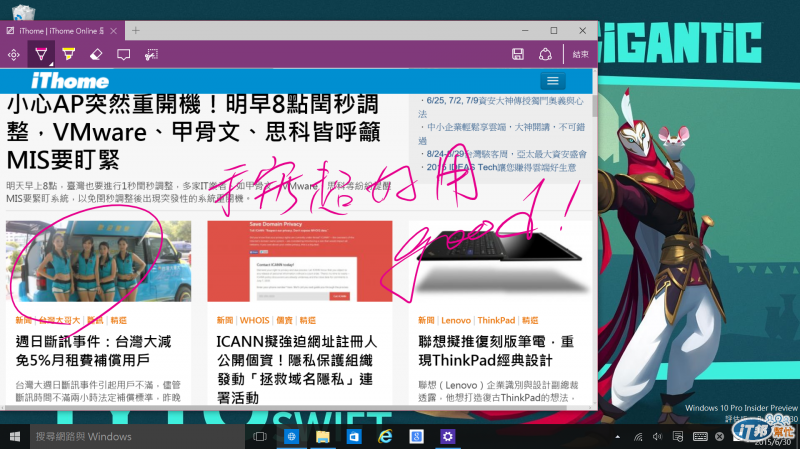The height and width of the screenshot is (449, 800).
Task: Open the network Wi-Fi tray icon
Action: (x=638, y=437)
